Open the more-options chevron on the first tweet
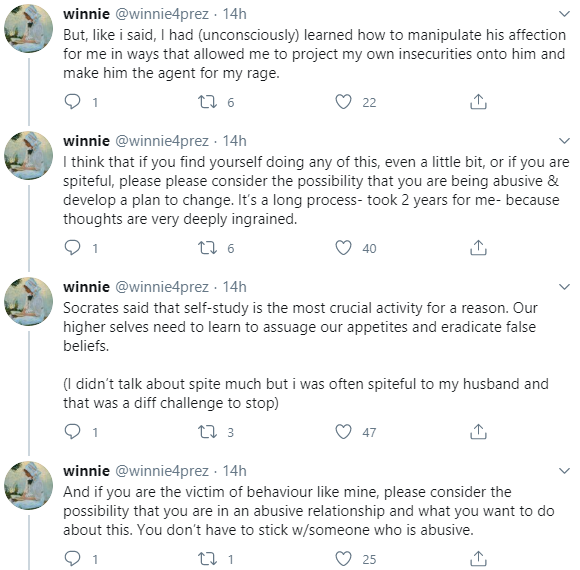Image resolution: width=580 pixels, height=570 pixels. (564, 14)
